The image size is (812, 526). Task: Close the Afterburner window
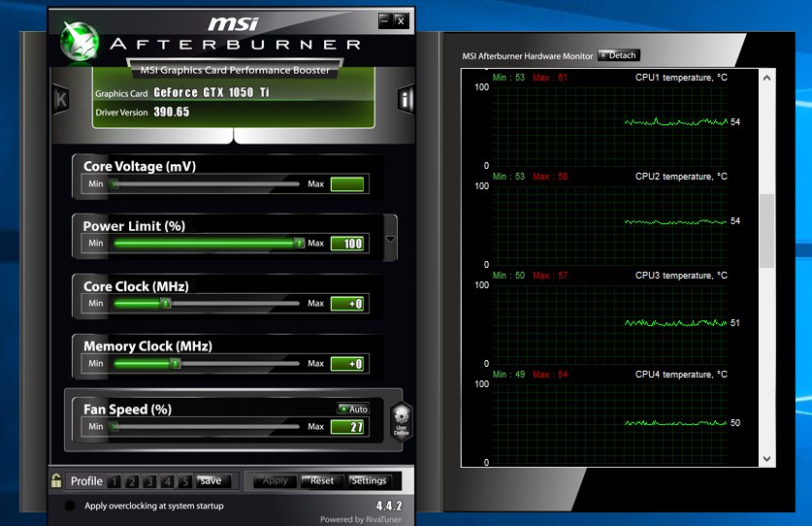pyautogui.click(x=401, y=20)
